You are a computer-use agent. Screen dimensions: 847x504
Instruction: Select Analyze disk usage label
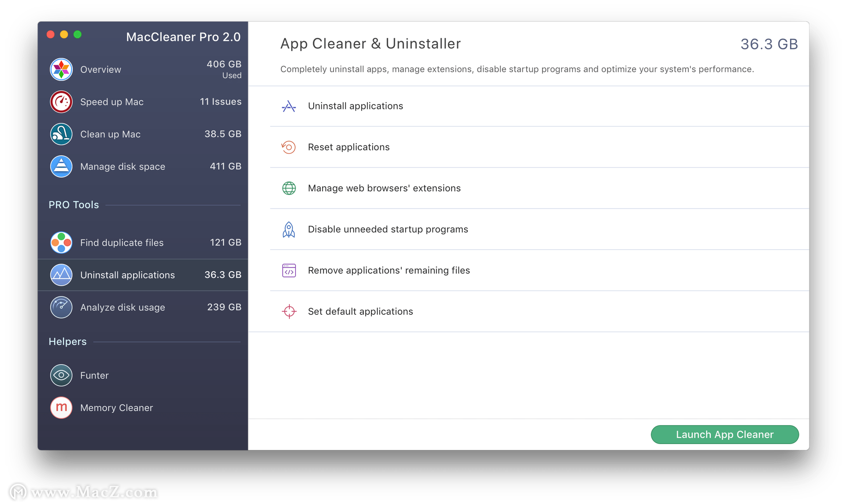123,307
